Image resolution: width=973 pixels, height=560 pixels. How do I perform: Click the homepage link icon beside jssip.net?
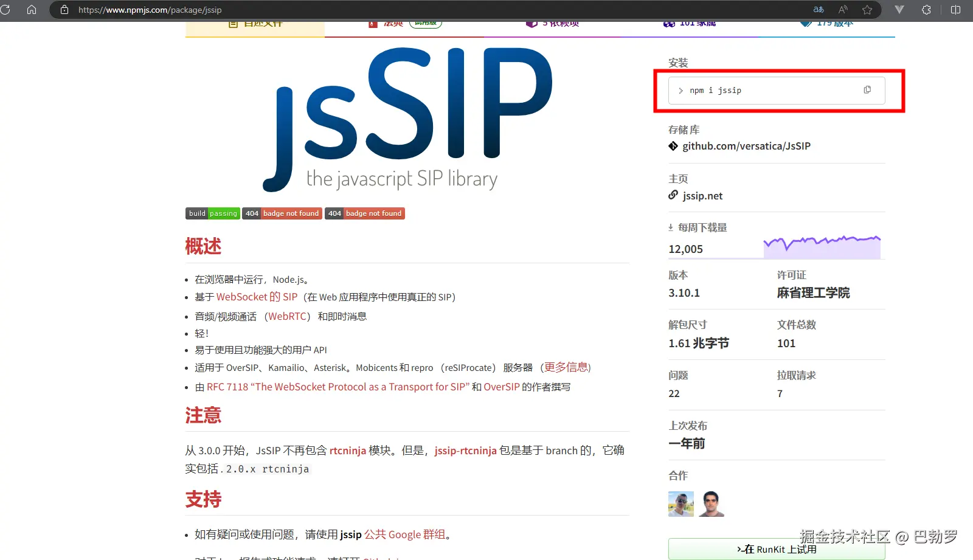[x=673, y=195]
